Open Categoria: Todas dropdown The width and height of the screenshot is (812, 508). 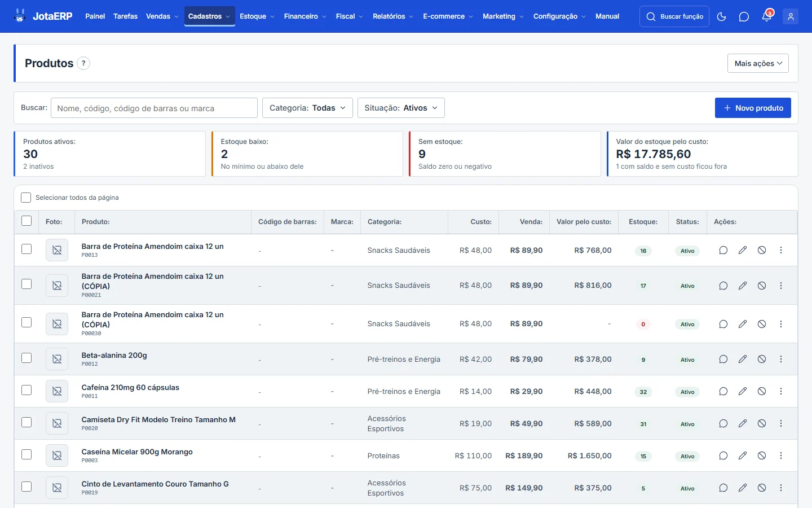[307, 108]
